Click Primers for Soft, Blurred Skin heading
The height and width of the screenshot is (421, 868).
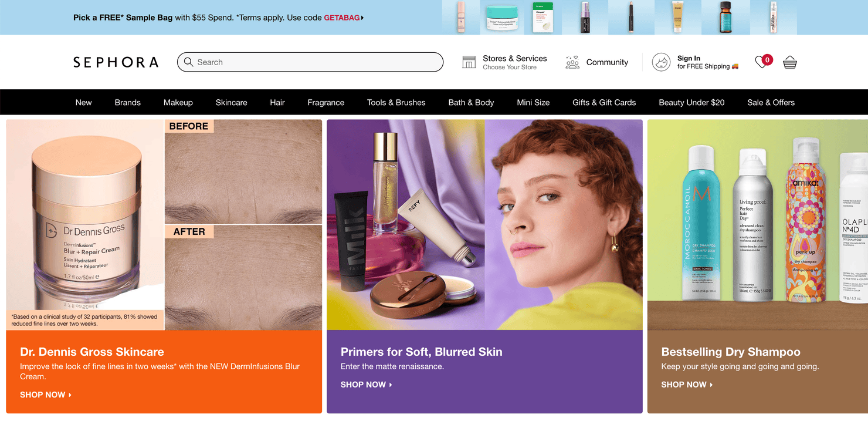point(422,352)
